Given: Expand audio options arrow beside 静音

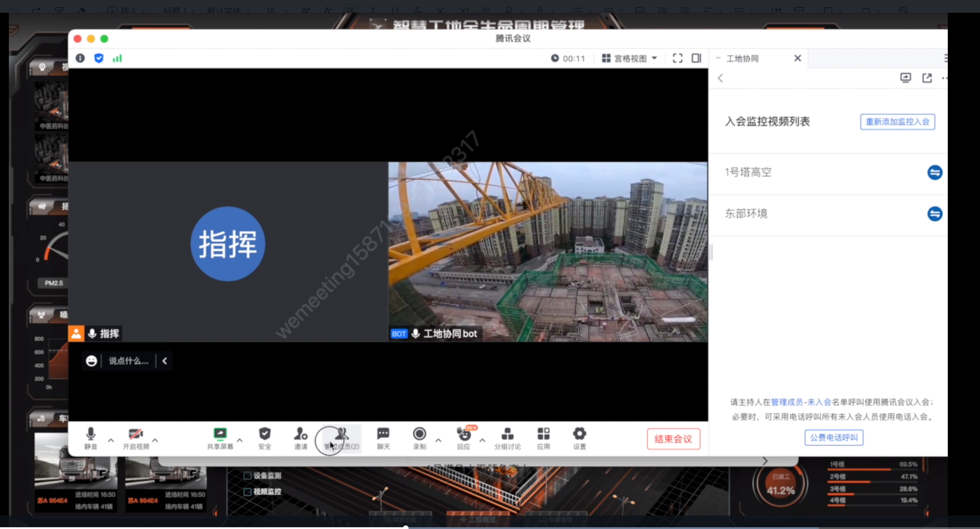Looking at the screenshot, I should point(111,440).
